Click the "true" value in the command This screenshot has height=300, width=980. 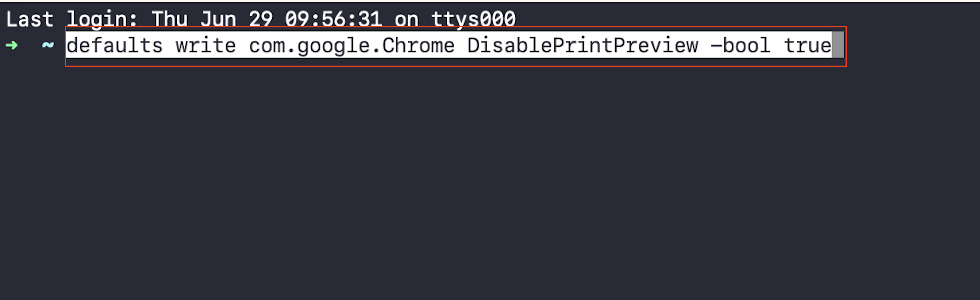[807, 46]
